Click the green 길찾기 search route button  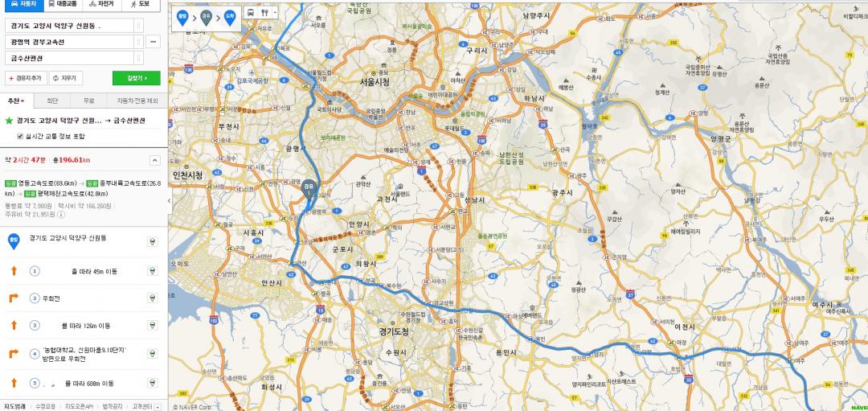point(136,78)
